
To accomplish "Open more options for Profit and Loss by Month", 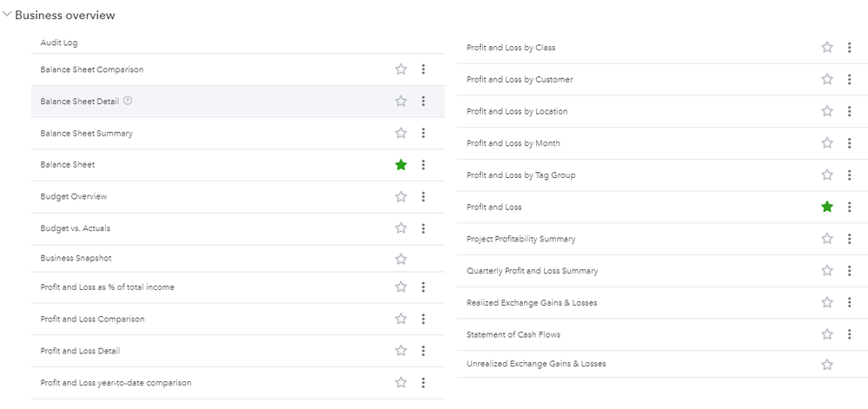I will click(x=849, y=143).
